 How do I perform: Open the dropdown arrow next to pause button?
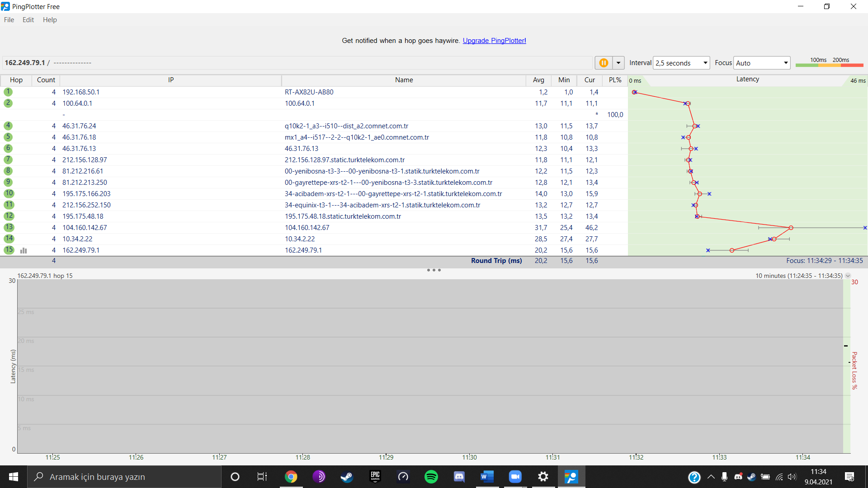(x=618, y=63)
